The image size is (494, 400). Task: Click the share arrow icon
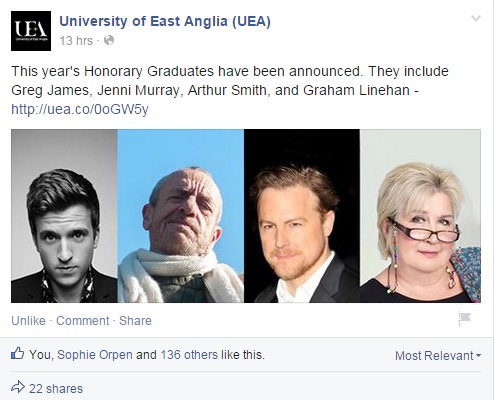18,387
